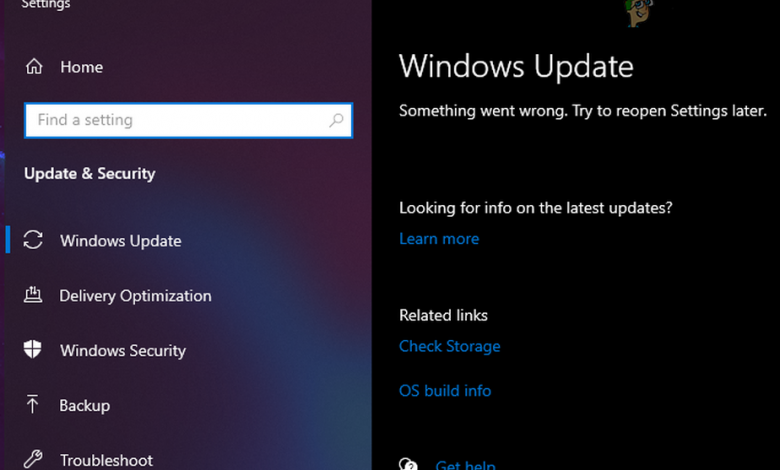Open the Learn more link
This screenshot has height=470, width=780.
click(x=439, y=239)
